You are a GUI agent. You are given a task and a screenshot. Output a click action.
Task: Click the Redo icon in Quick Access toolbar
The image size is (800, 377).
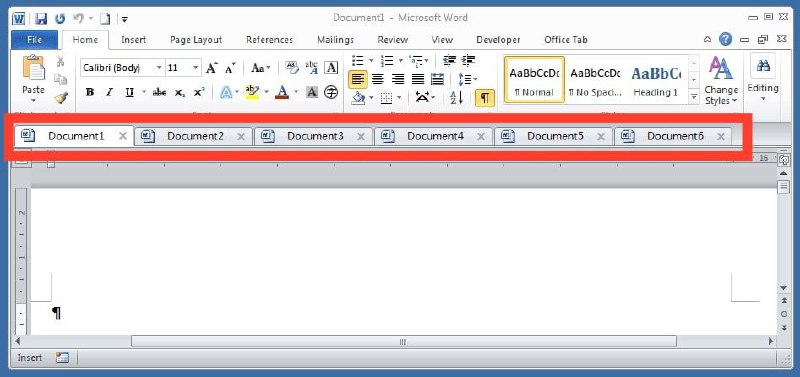coord(60,19)
